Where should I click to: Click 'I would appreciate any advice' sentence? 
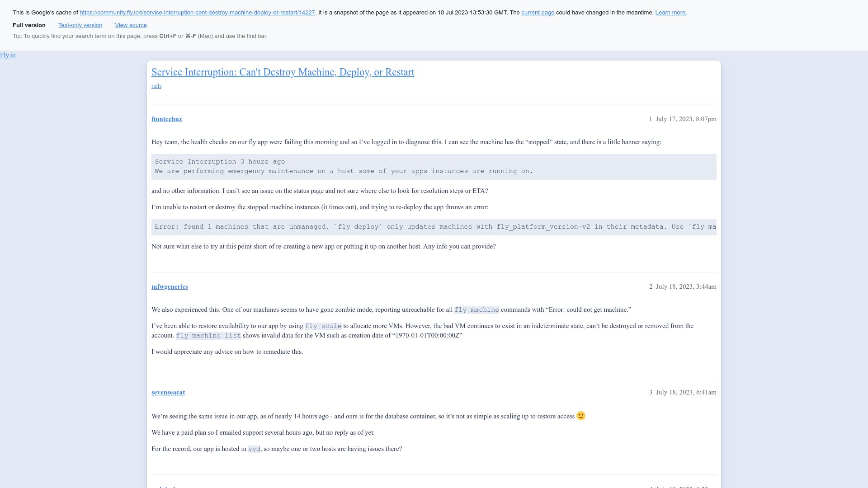pyautogui.click(x=227, y=352)
